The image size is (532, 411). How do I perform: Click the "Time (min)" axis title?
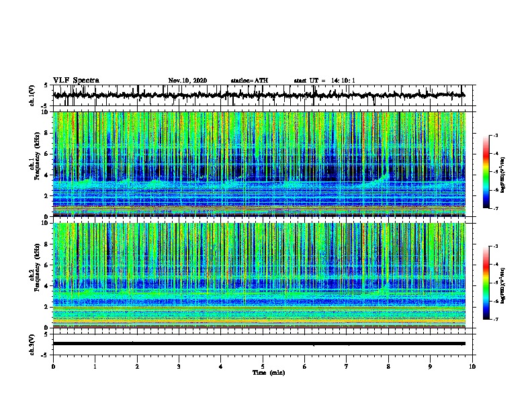tap(269, 373)
